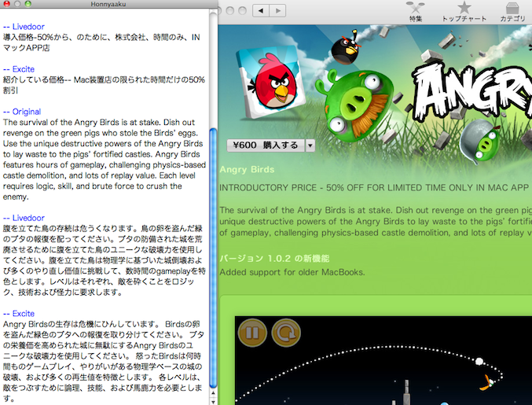Click the '-- Original' heading in Honnyaaku
The width and height of the screenshot is (532, 405).
click(22, 112)
